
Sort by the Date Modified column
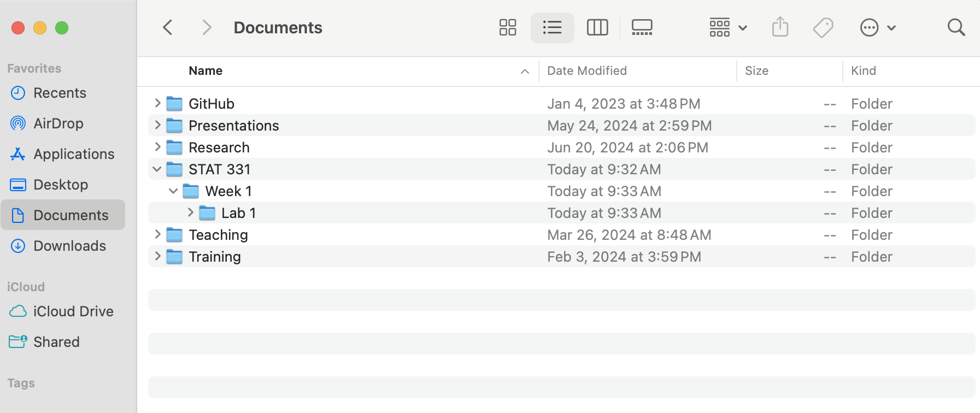click(587, 71)
